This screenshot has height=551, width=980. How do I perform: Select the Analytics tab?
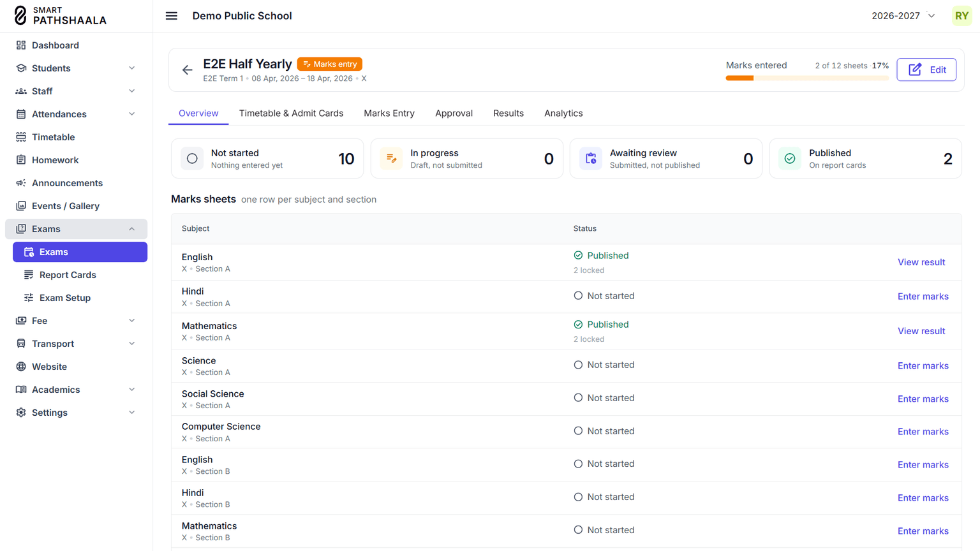(x=563, y=114)
